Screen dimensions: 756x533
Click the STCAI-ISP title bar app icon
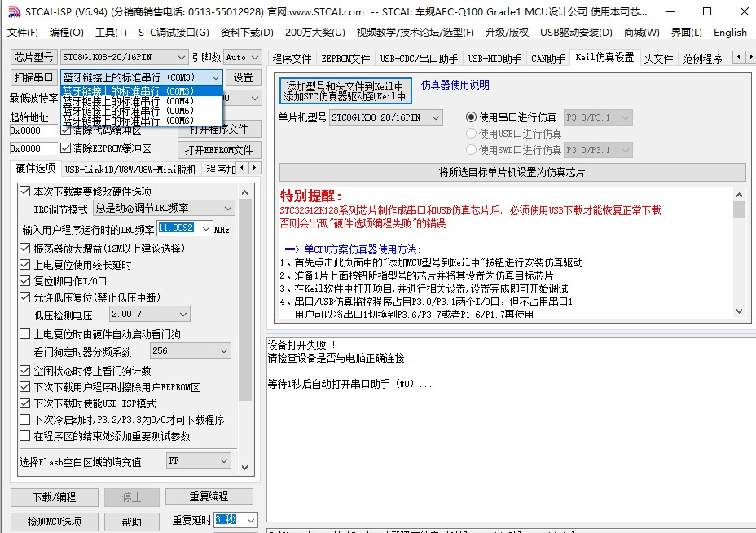point(12,11)
